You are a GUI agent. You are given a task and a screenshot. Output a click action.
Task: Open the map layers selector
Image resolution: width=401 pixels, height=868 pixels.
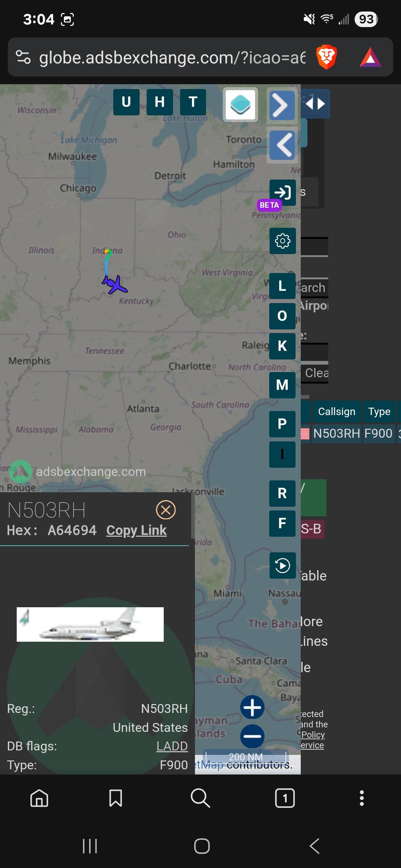(x=240, y=105)
